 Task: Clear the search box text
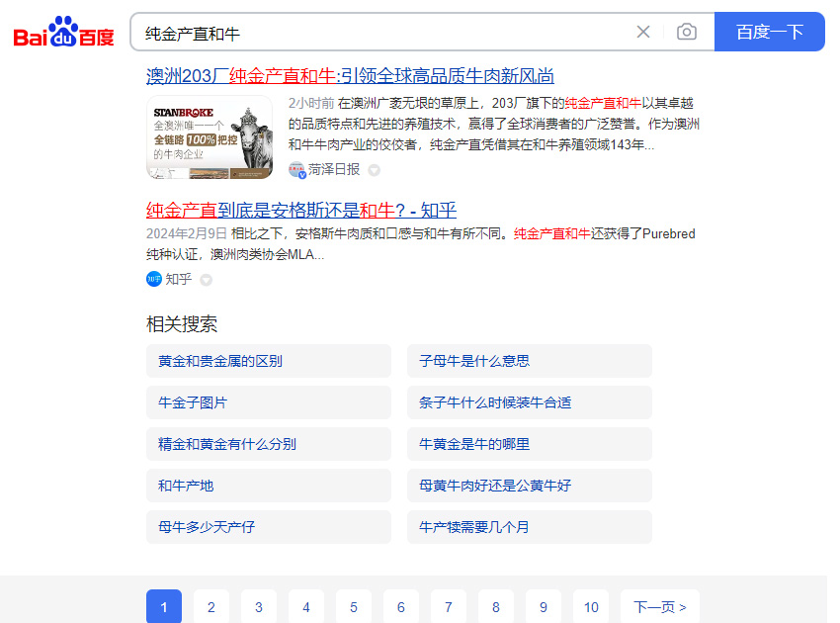pos(643,32)
